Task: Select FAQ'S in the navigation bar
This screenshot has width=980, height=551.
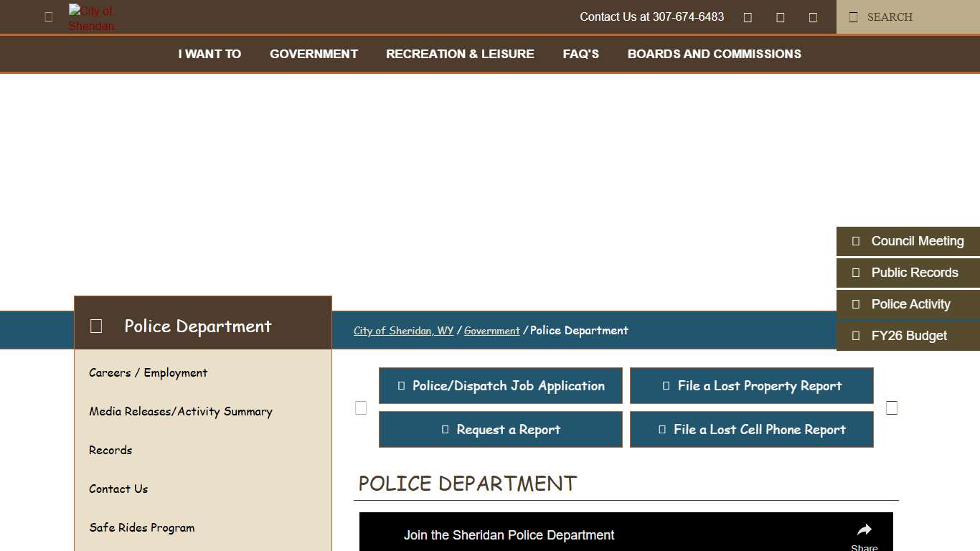Action: coord(581,54)
